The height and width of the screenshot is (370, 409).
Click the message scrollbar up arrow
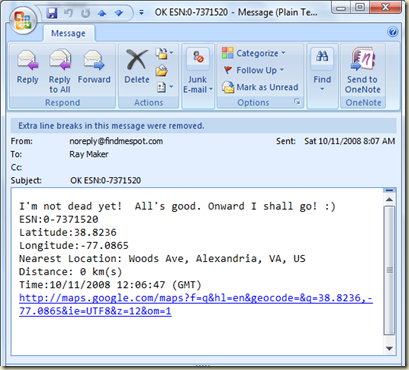389,200
